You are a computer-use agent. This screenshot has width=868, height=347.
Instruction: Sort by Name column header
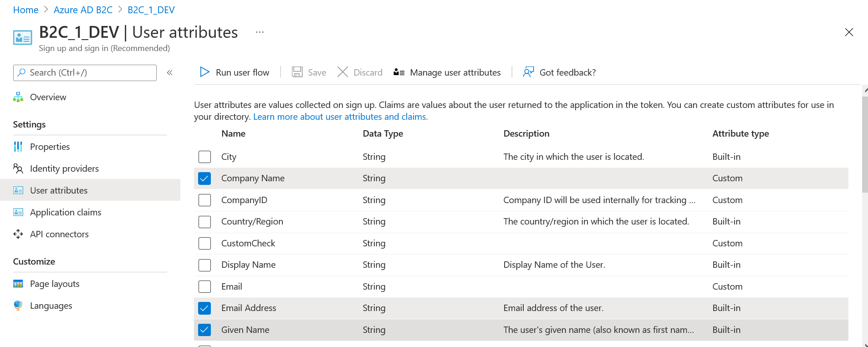click(233, 133)
